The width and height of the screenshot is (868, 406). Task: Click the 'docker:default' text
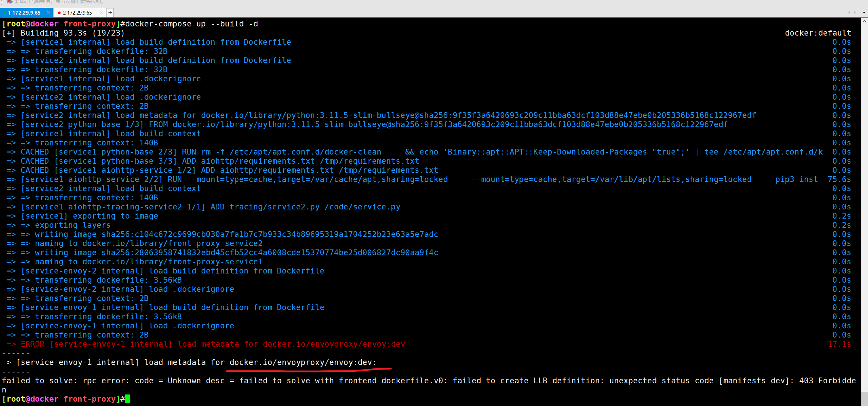point(818,33)
